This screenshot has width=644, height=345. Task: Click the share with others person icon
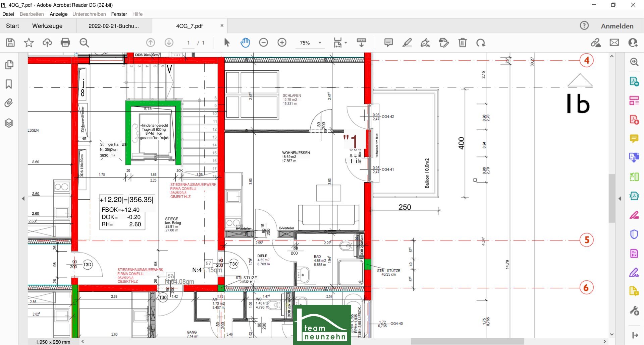coord(633,43)
